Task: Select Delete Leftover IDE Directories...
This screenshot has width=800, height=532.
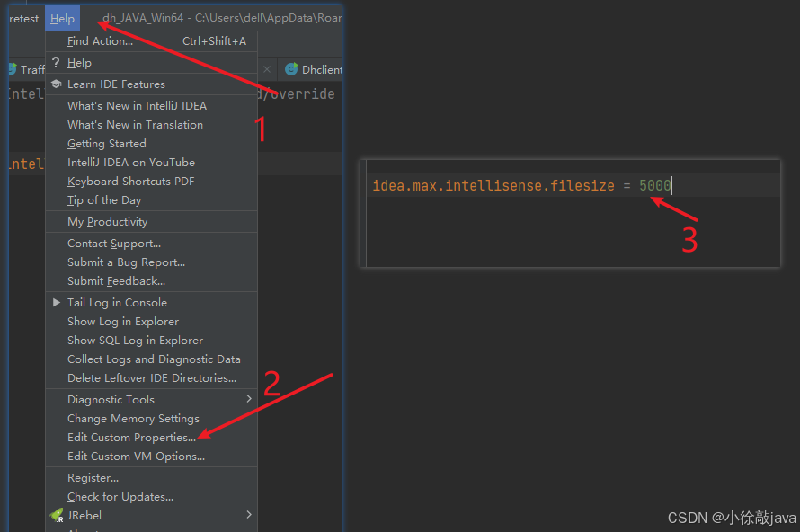Action: 152,378
